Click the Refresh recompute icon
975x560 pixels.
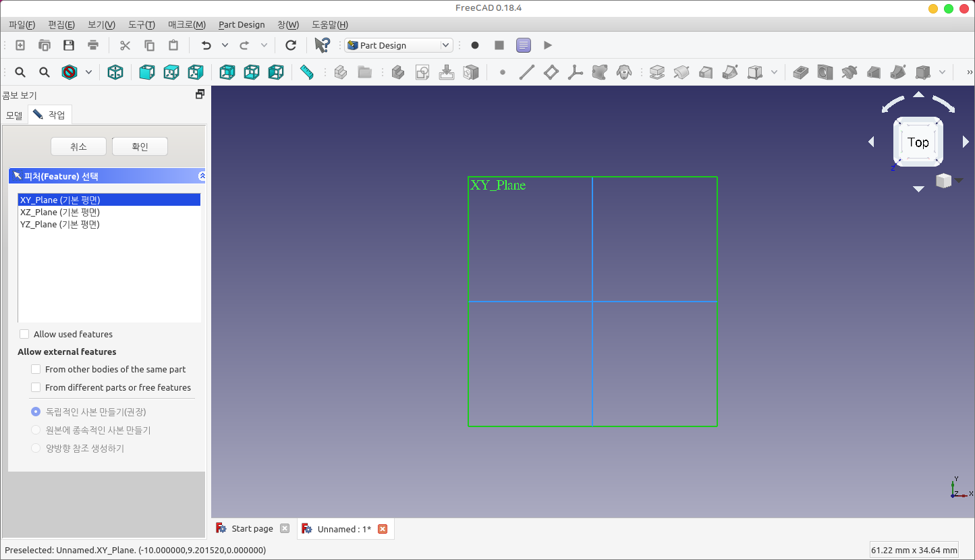(291, 45)
